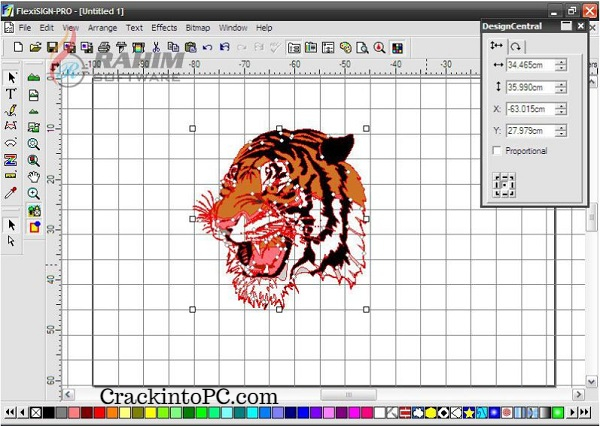
Task: Click the height field spinner arrows
Action: click(x=561, y=87)
